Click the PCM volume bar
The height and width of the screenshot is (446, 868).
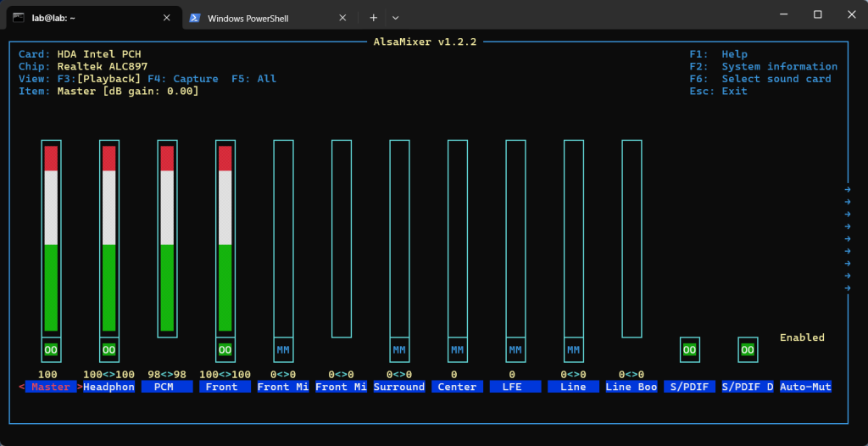click(x=167, y=237)
